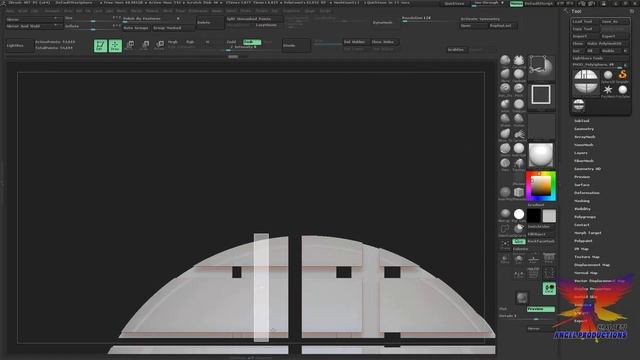Select the small tool thumbnail below current tool
The image size is (640, 360).
coord(578,105)
